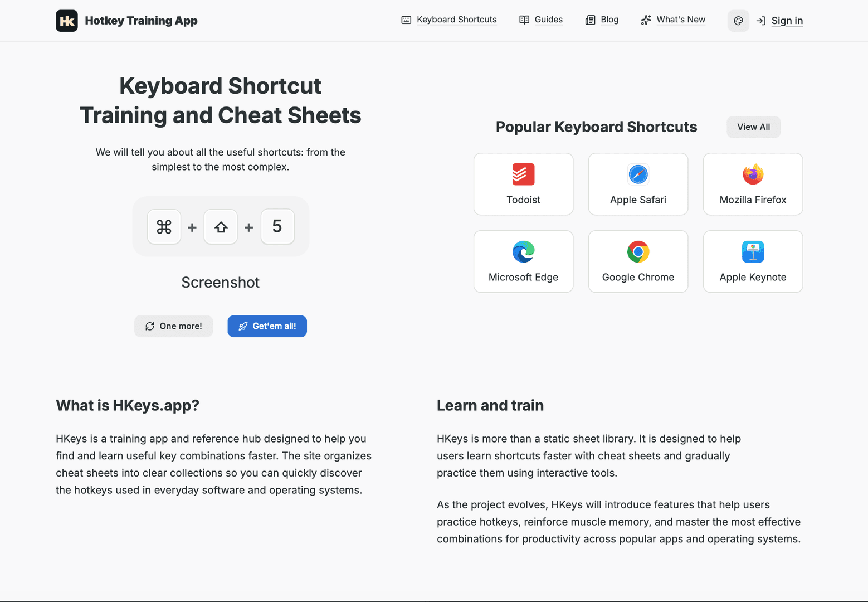The image size is (868, 602).
Task: Open the Todoist shortcuts card
Action: click(523, 184)
